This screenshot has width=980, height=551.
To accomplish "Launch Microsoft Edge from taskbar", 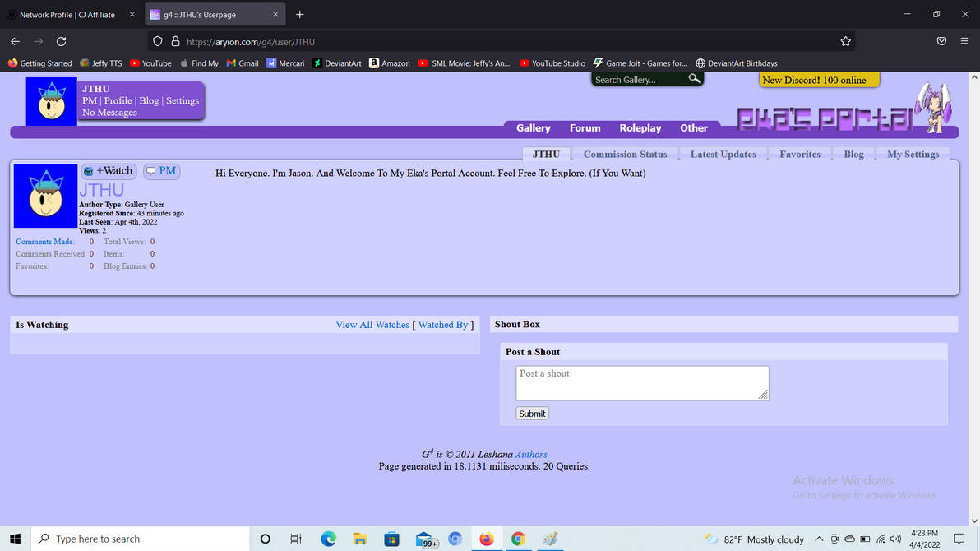I will click(328, 539).
